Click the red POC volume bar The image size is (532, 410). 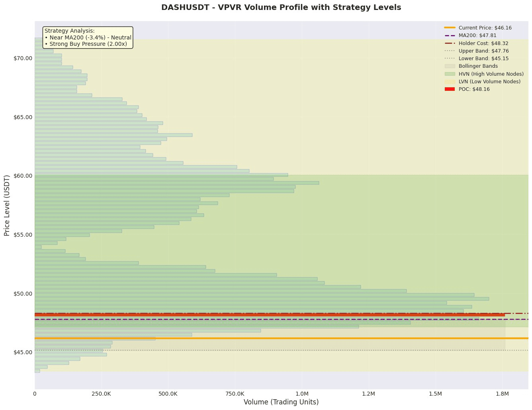coord(270,315)
